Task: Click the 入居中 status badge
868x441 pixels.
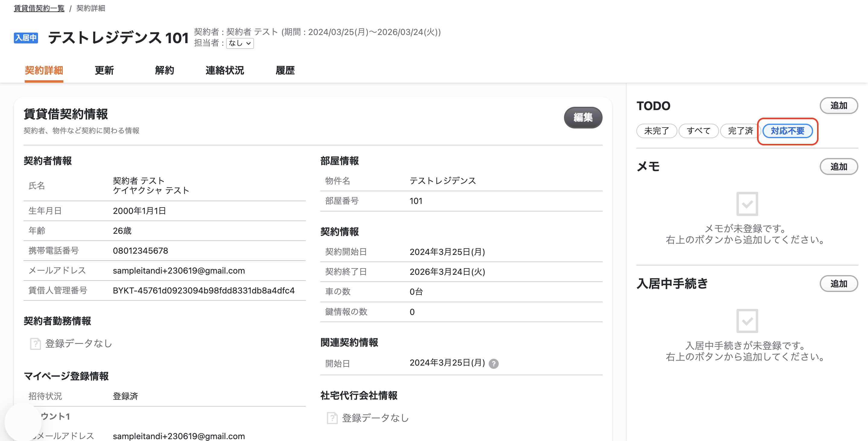Action: [26, 38]
